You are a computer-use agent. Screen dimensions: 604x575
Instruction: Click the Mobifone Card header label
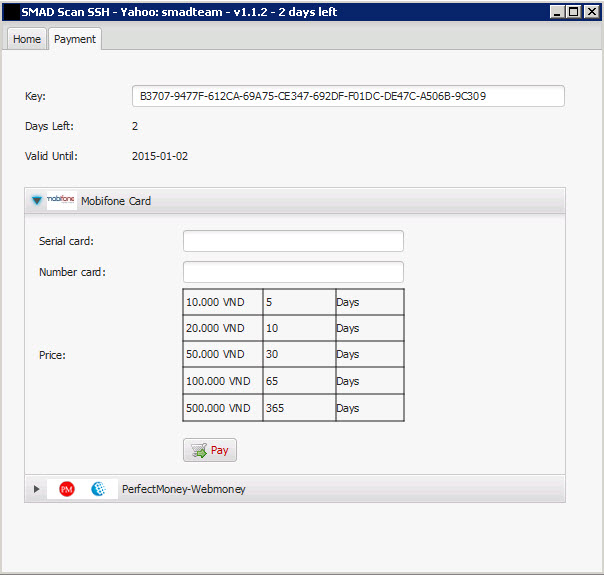pyautogui.click(x=116, y=201)
